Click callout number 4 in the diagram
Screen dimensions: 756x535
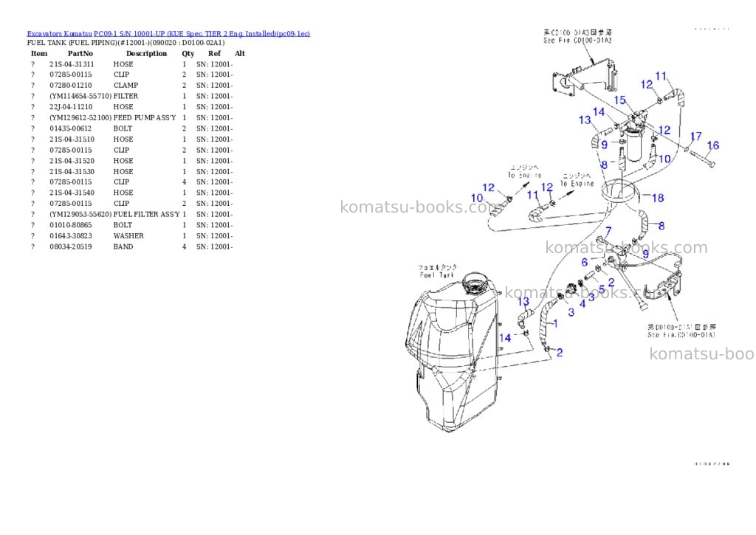click(x=583, y=304)
